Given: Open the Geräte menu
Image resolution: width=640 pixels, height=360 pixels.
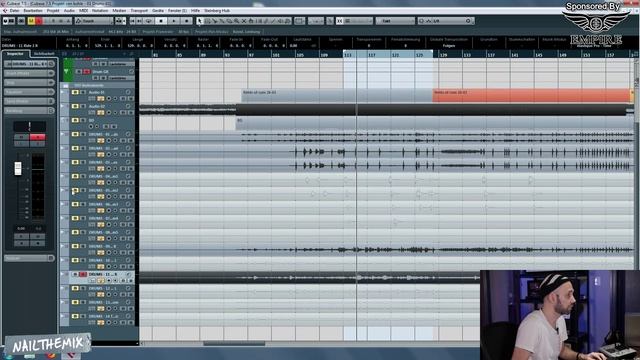Looking at the screenshot, I should (158, 11).
